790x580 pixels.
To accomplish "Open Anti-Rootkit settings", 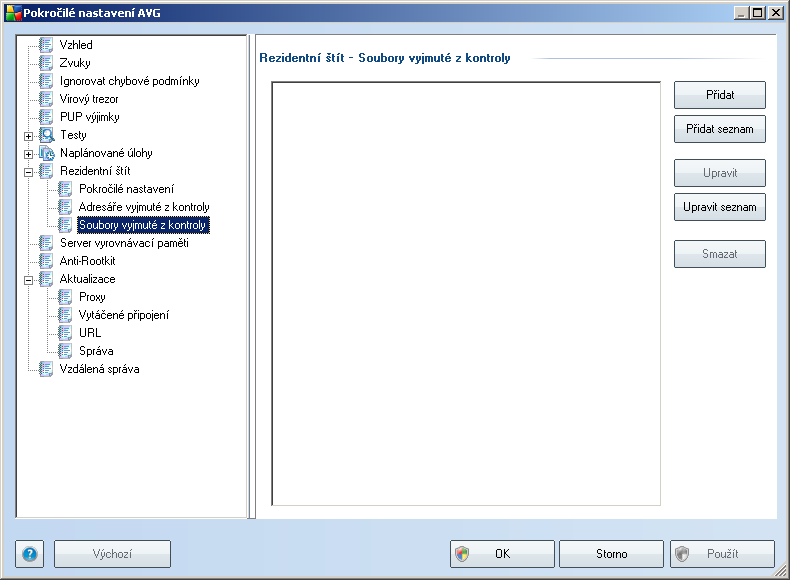I will [x=87, y=261].
